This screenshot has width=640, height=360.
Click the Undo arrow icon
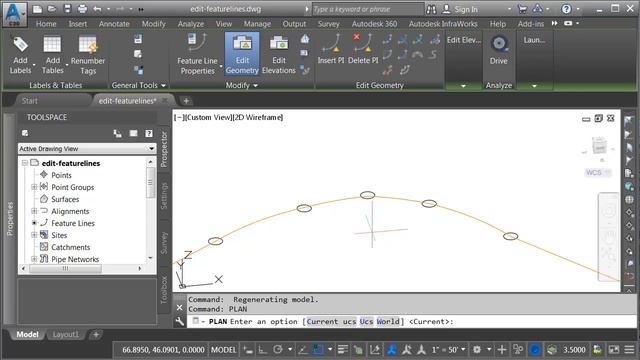coord(97,9)
